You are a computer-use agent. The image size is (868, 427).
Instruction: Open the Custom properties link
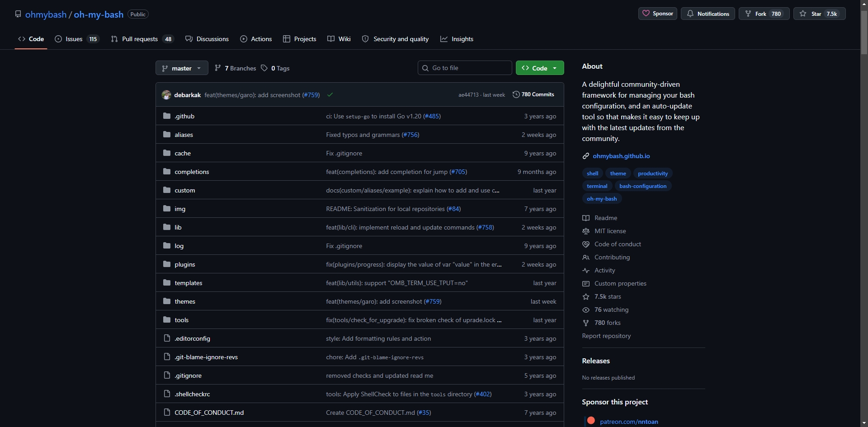pyautogui.click(x=620, y=283)
